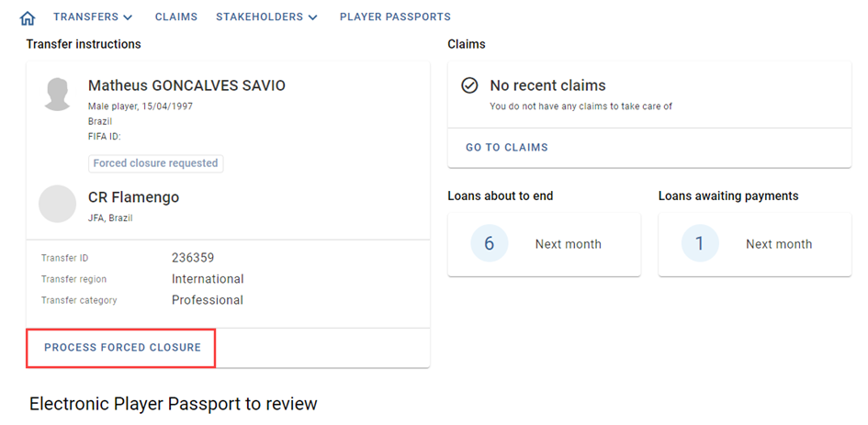The width and height of the screenshot is (868, 425).
Task: Click the Forced closure requested status chip
Action: coord(155,163)
